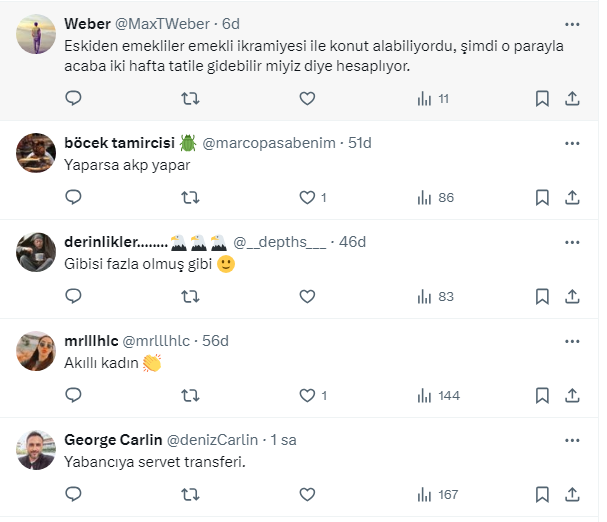Viewport: 607px width, 522px height.
Task: Toggle bookmark on the derinlikler tweet
Action: [542, 296]
